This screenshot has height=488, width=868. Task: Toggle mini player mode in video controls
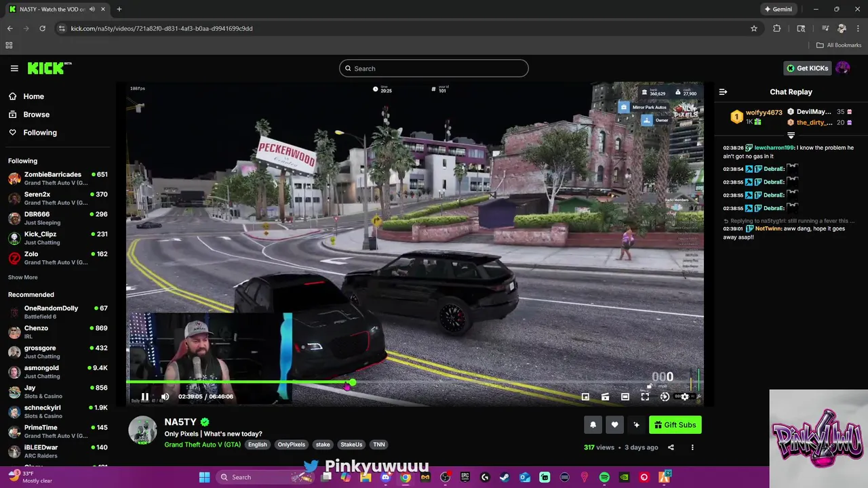pos(585,396)
